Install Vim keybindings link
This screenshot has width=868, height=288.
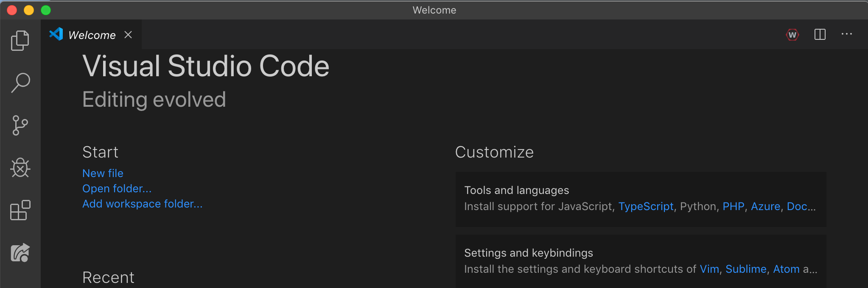(x=709, y=269)
